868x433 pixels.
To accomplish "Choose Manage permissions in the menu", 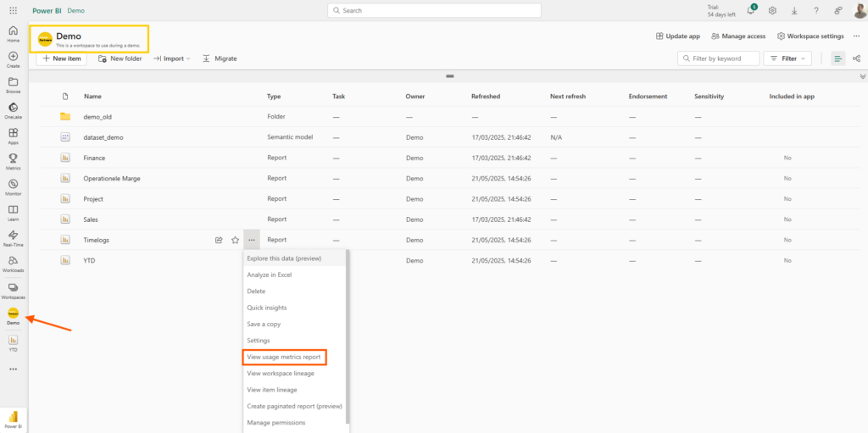I will [294, 423].
